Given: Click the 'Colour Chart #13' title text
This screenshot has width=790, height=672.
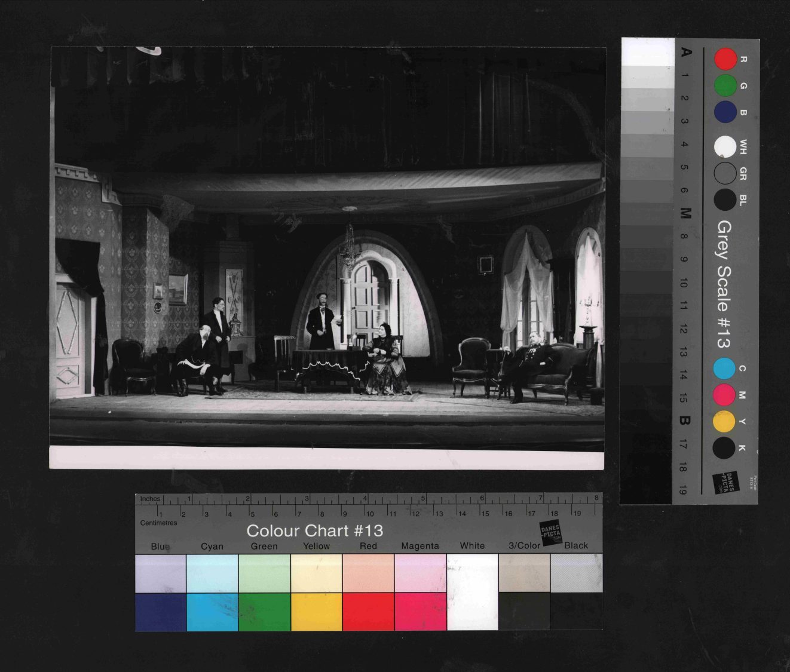Looking at the screenshot, I should 314,531.
